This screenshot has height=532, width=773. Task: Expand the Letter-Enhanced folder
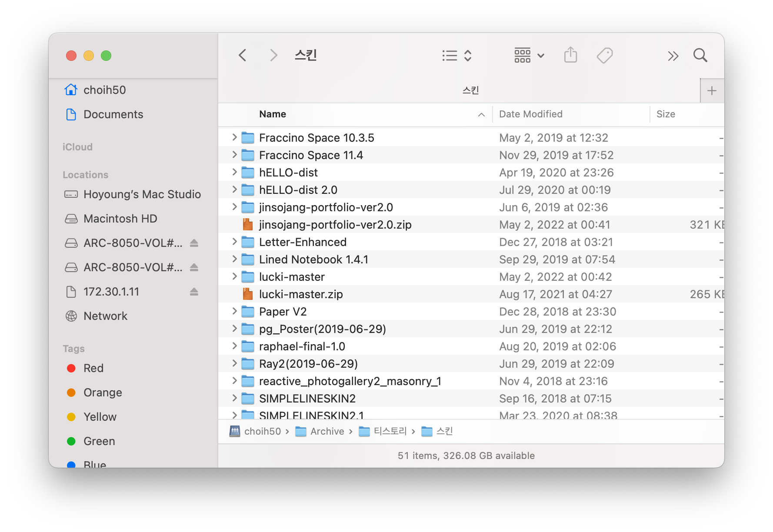pyautogui.click(x=234, y=242)
